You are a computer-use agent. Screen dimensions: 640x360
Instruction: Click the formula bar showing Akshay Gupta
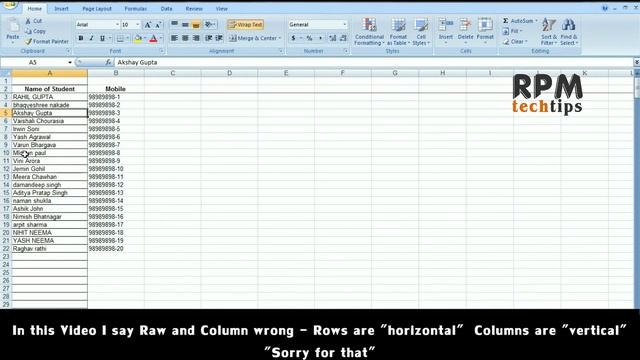click(373, 62)
